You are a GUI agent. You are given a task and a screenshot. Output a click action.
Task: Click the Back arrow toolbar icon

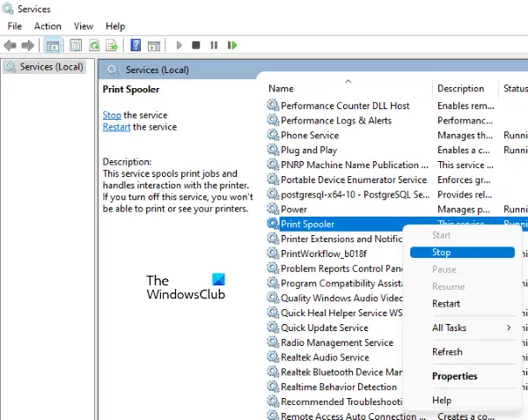(10, 45)
